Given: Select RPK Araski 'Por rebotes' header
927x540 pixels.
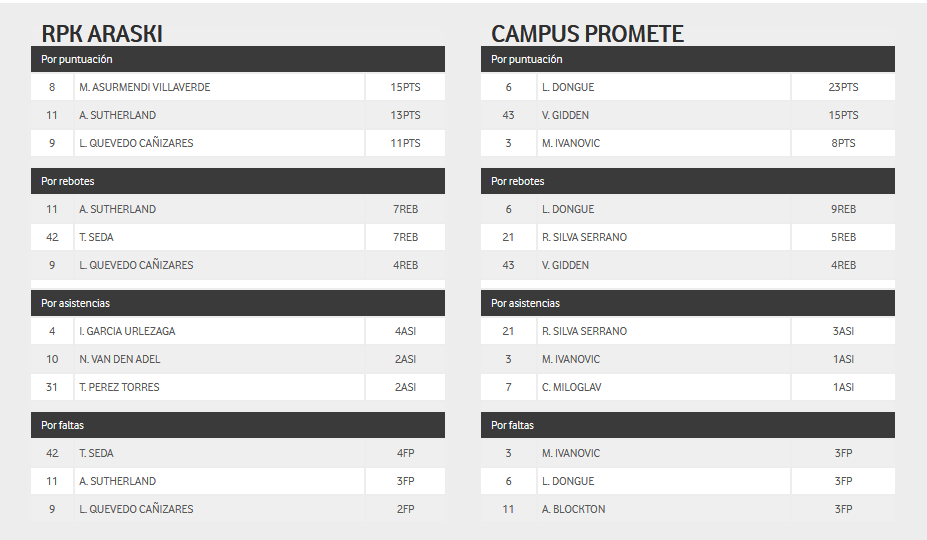Looking at the screenshot, I should [238, 181].
